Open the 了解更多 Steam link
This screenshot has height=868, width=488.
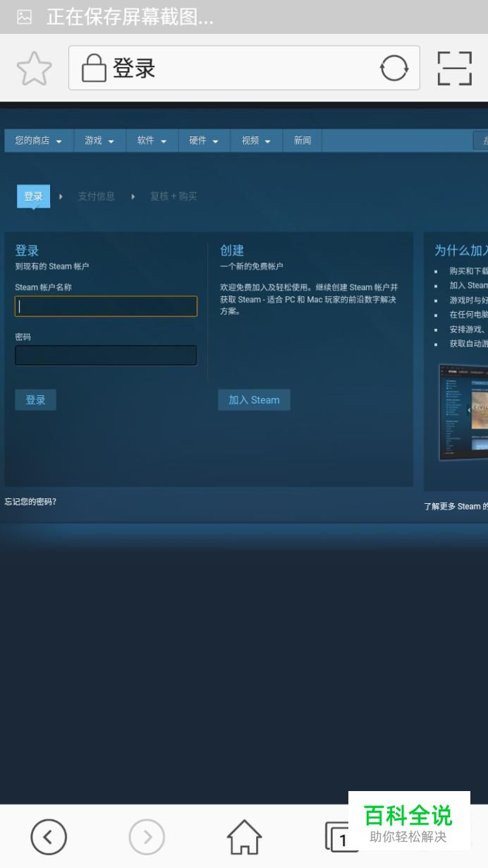pyautogui.click(x=456, y=506)
